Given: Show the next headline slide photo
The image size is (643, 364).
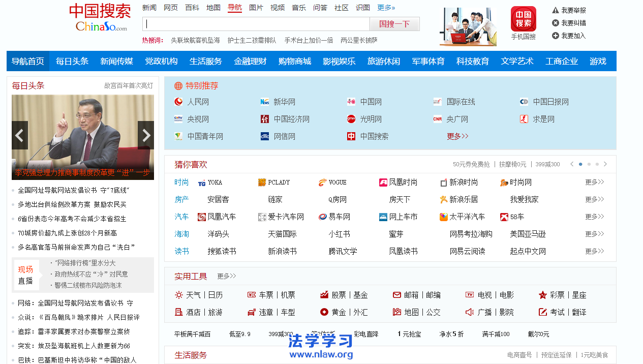Looking at the screenshot, I should (x=146, y=135).
